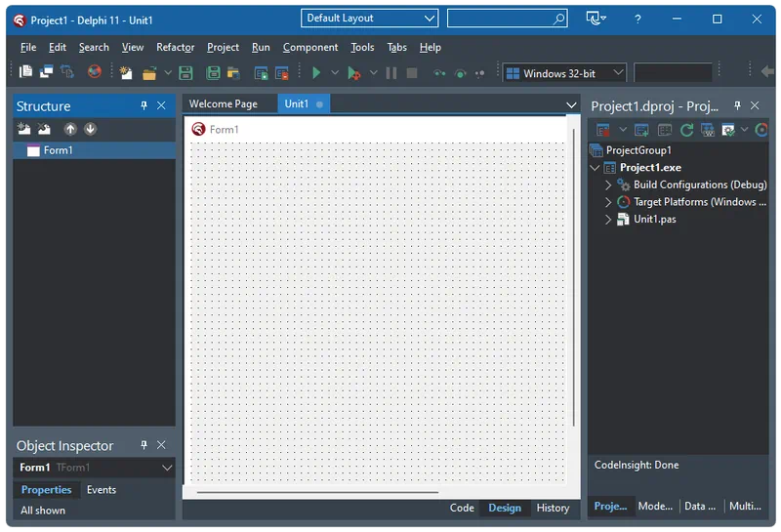Image resolution: width=781 pixels, height=532 pixels.
Task: Click the Save toolbar icon
Action: tap(185, 73)
